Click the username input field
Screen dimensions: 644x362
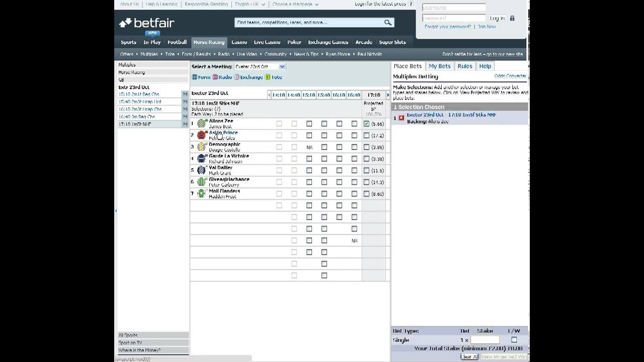coord(454,8)
